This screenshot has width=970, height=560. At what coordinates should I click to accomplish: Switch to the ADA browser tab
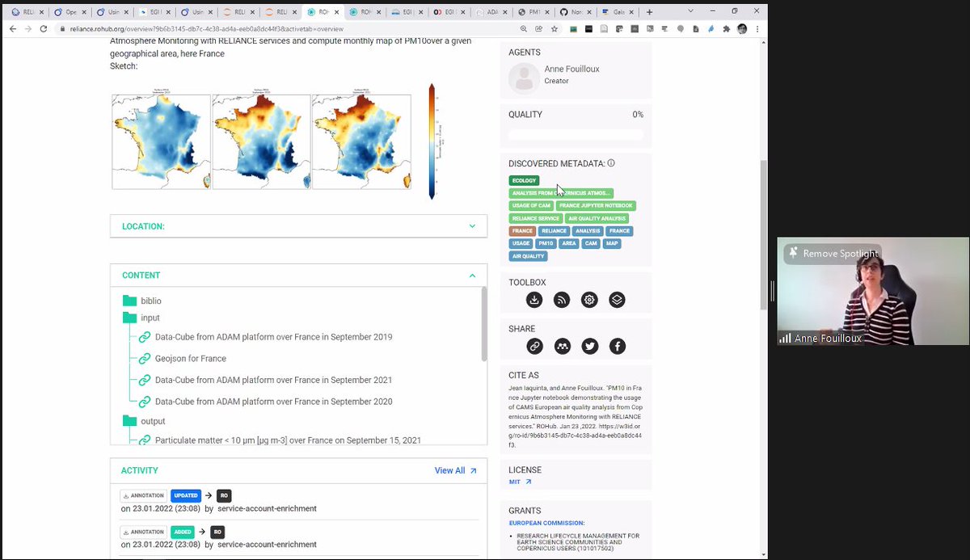click(492, 12)
